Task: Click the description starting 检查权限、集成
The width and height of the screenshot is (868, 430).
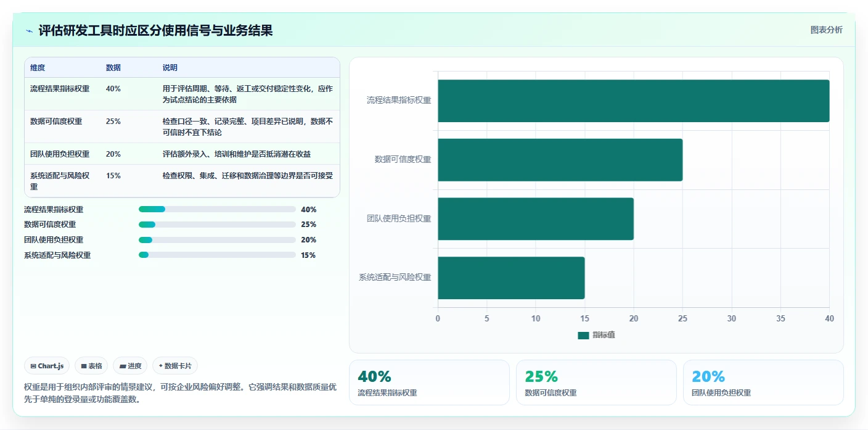Action: pos(248,175)
